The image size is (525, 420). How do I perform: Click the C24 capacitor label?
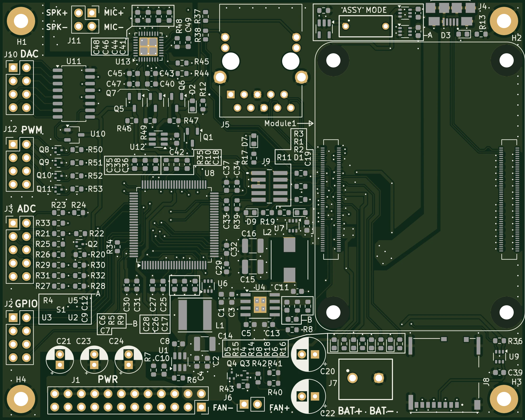pyautogui.click(x=116, y=341)
